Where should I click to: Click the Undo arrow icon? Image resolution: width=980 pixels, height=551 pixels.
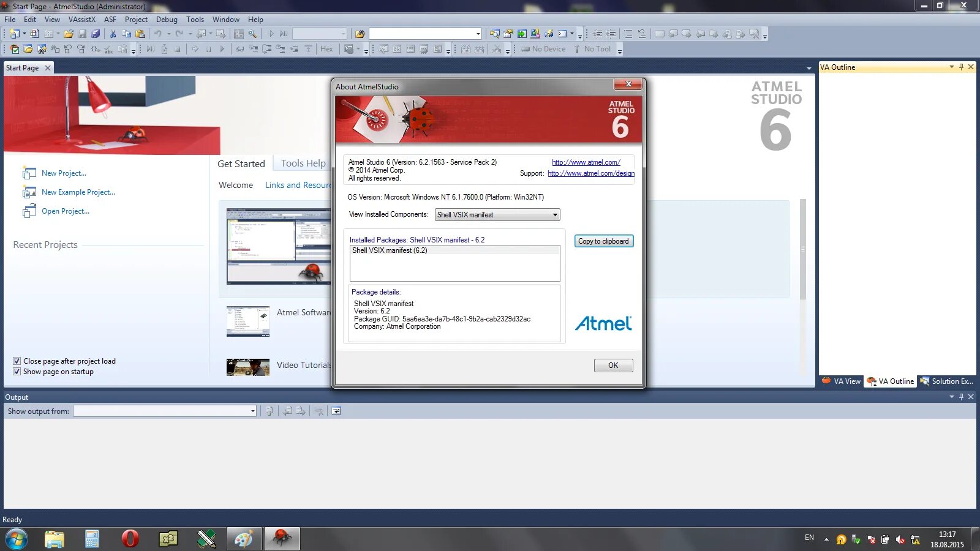coord(158,34)
